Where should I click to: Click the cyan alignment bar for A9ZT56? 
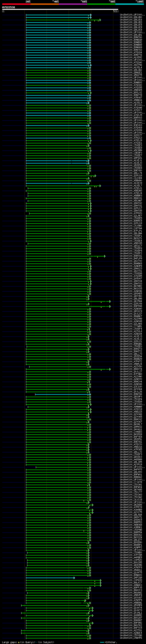(x=59, y=65)
